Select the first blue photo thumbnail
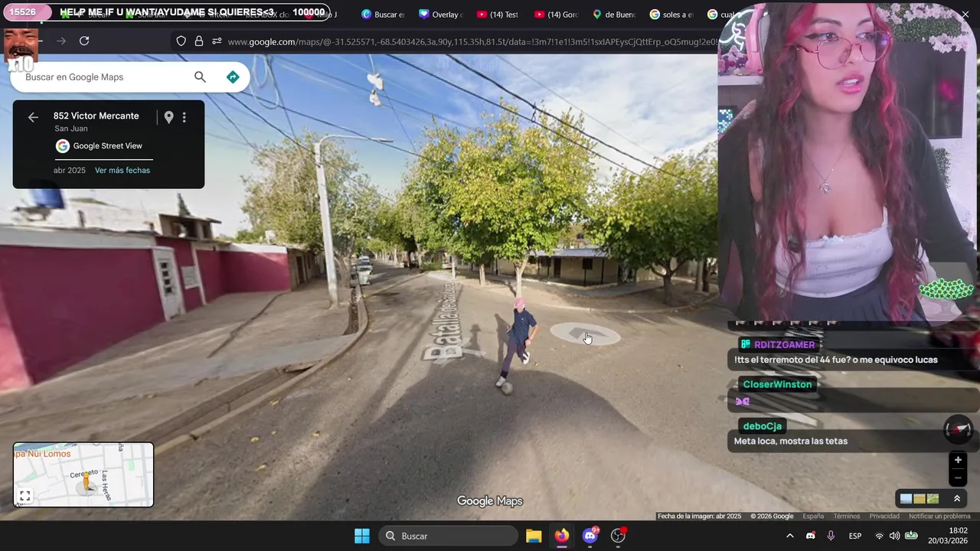Viewport: 980px width, 551px height. pyautogui.click(x=906, y=498)
